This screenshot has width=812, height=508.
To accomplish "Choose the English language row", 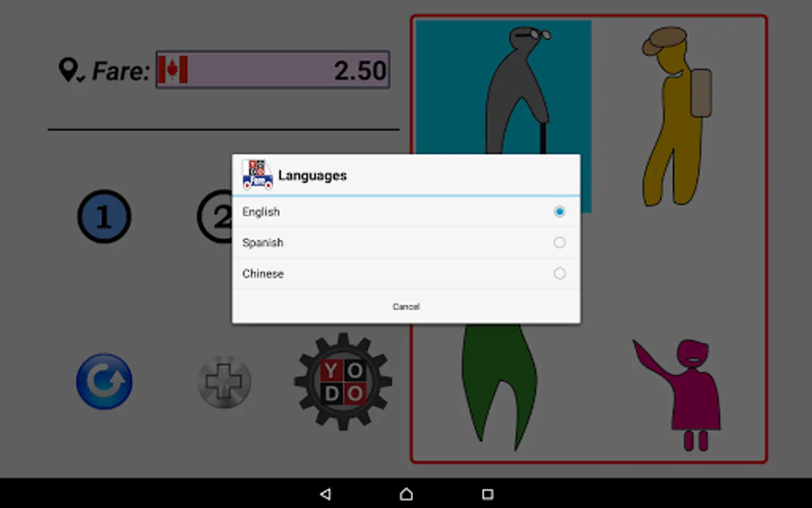I will (406, 212).
